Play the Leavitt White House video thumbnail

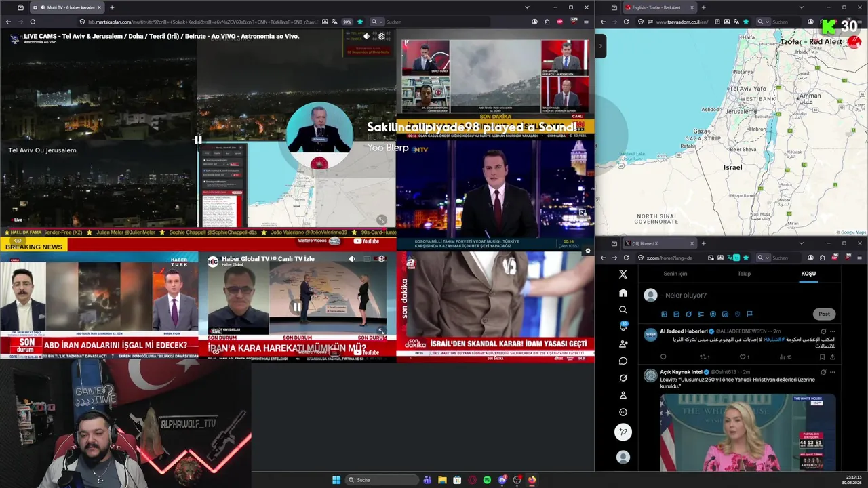748,432
